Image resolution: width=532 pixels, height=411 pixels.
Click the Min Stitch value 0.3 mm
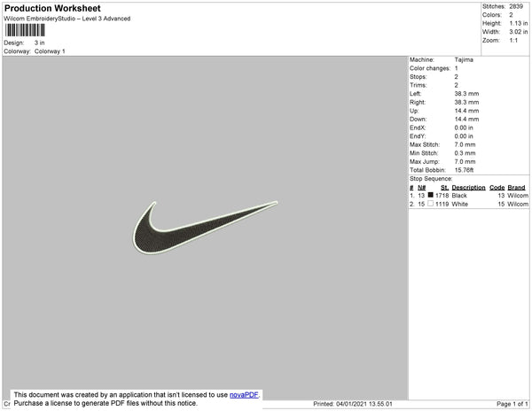(x=465, y=153)
